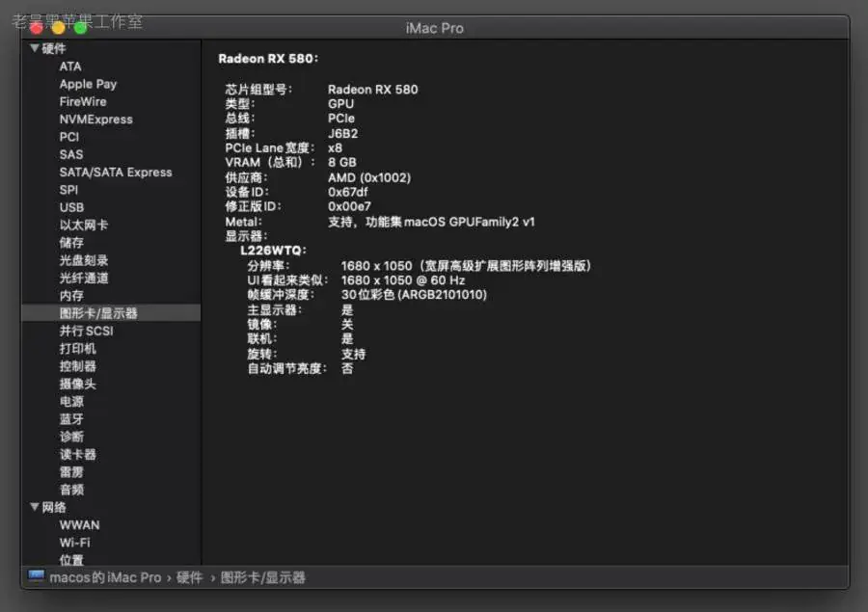Screen dimensions: 868x612
Task: Click the Radeon RX 580 heading
Action: [x=268, y=59]
